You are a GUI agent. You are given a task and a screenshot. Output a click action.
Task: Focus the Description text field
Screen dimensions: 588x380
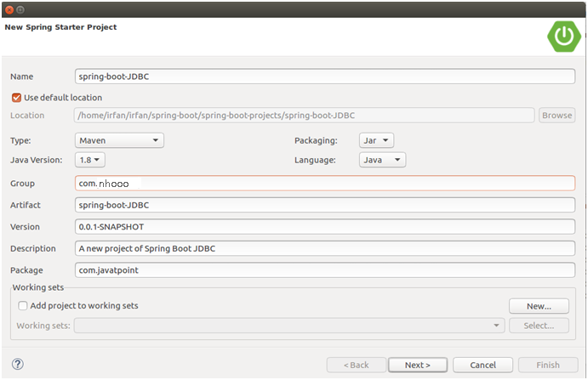[325, 248]
